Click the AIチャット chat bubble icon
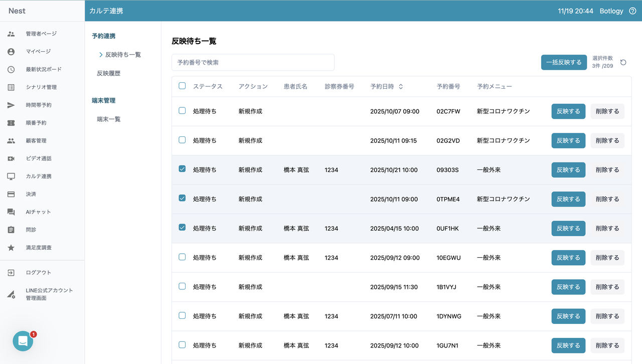The image size is (642, 364). (x=11, y=212)
